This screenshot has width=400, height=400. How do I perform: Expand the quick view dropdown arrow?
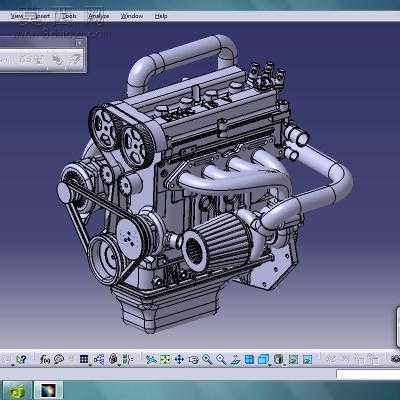pyautogui.click(x=269, y=365)
